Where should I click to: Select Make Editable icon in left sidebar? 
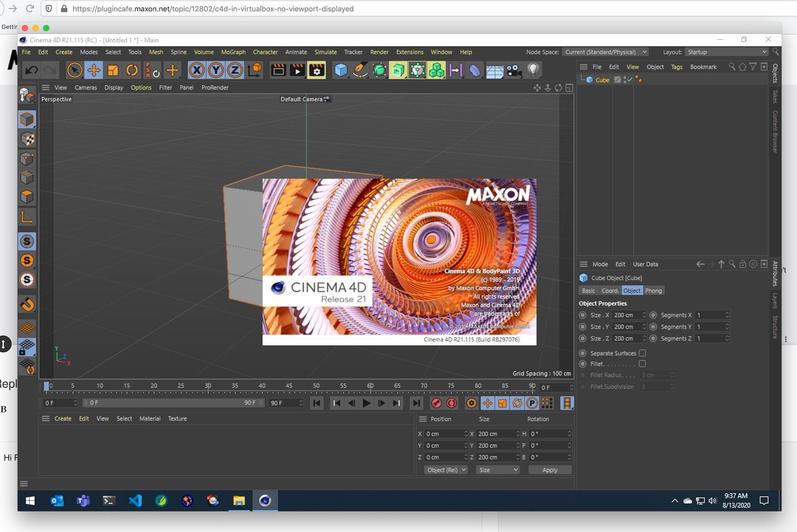(27, 95)
